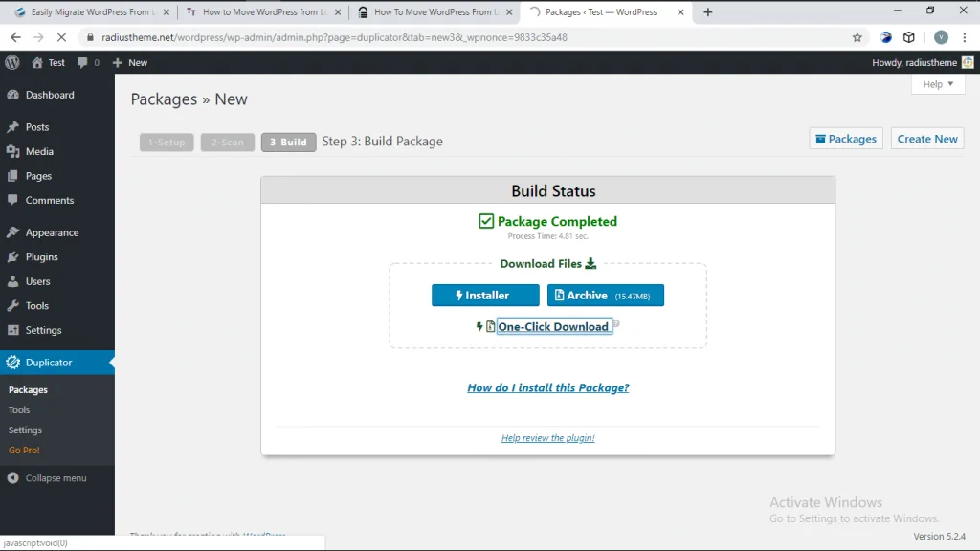This screenshot has height=551, width=980.
Task: Click the One-Click Download help icon
Action: coord(615,323)
